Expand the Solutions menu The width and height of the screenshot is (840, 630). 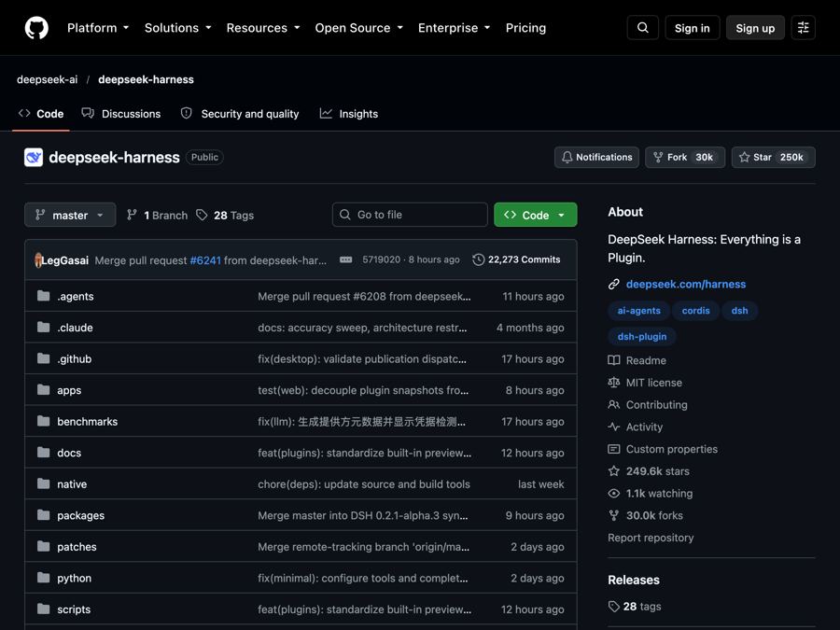(178, 28)
